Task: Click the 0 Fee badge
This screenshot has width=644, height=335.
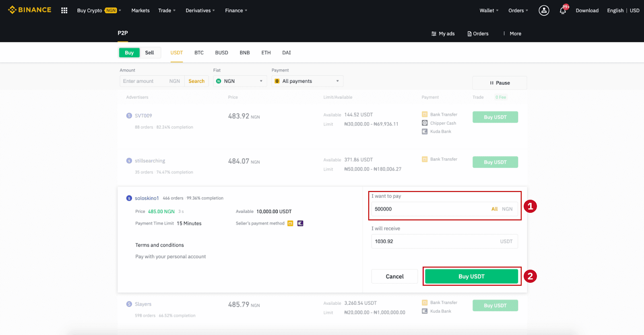Action: (x=501, y=97)
